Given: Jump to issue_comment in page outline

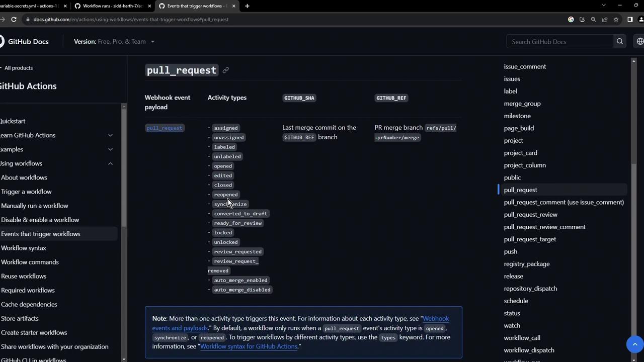Looking at the screenshot, I should point(525,67).
